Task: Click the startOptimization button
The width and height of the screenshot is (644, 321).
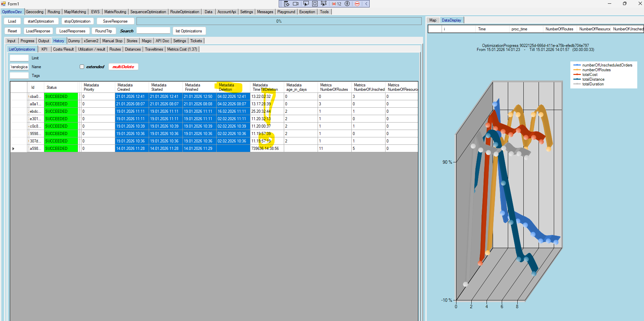Action: 41,21
